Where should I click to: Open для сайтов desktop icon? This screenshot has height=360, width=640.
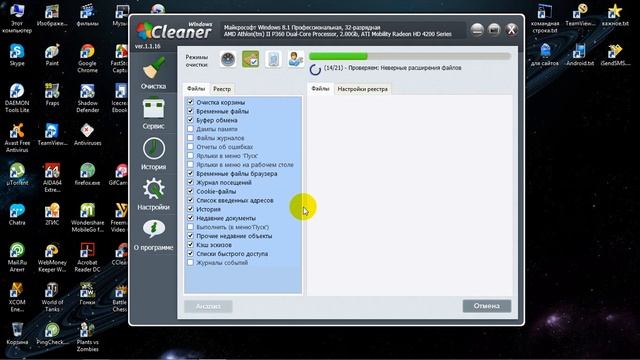(544, 55)
